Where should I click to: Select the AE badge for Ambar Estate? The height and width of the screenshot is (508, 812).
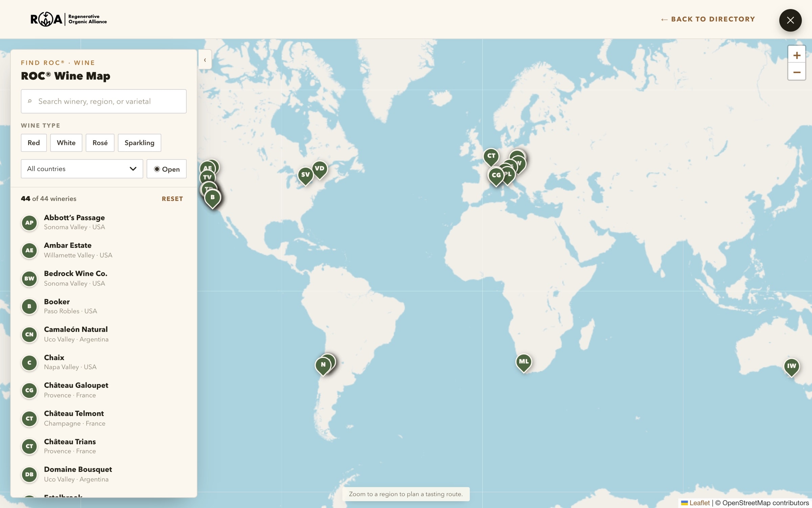click(x=29, y=251)
